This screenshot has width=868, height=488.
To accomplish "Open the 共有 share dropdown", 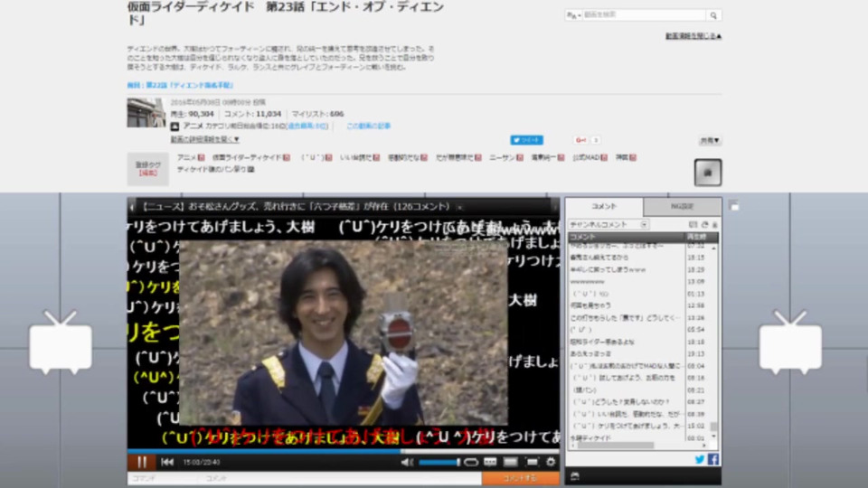I will click(710, 141).
